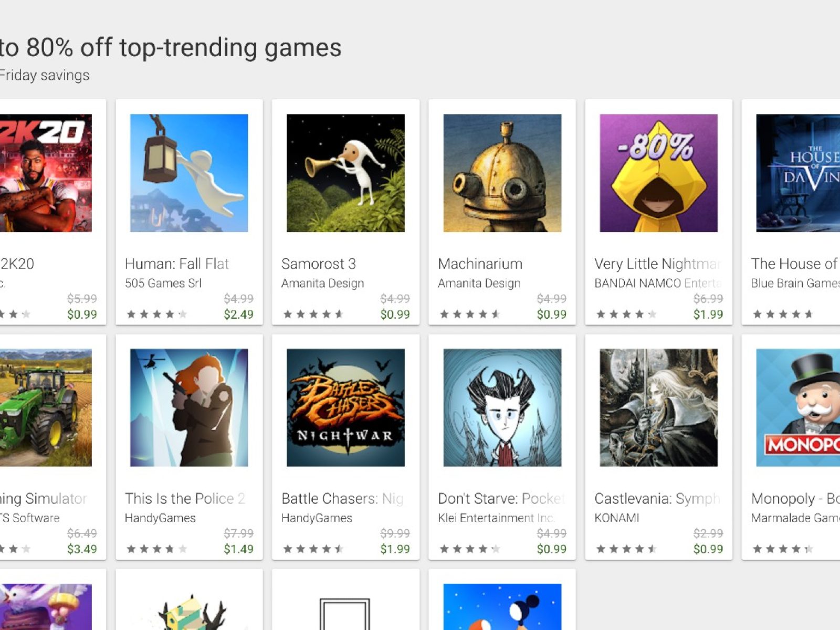Viewport: 840px width, 630px height.
Task: Tap the Monopoly game icon
Action: (x=798, y=407)
